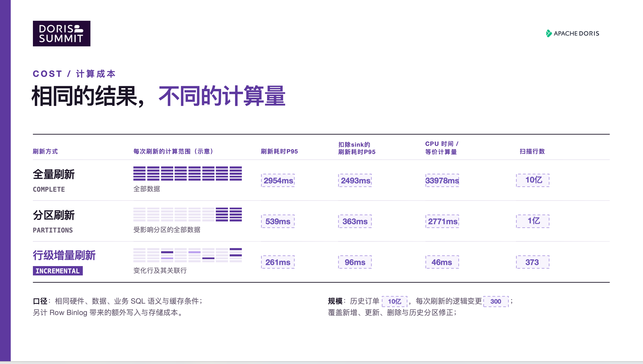The width and height of the screenshot is (643, 364).
Task: Click the "全部数据" caption
Action: (x=147, y=189)
